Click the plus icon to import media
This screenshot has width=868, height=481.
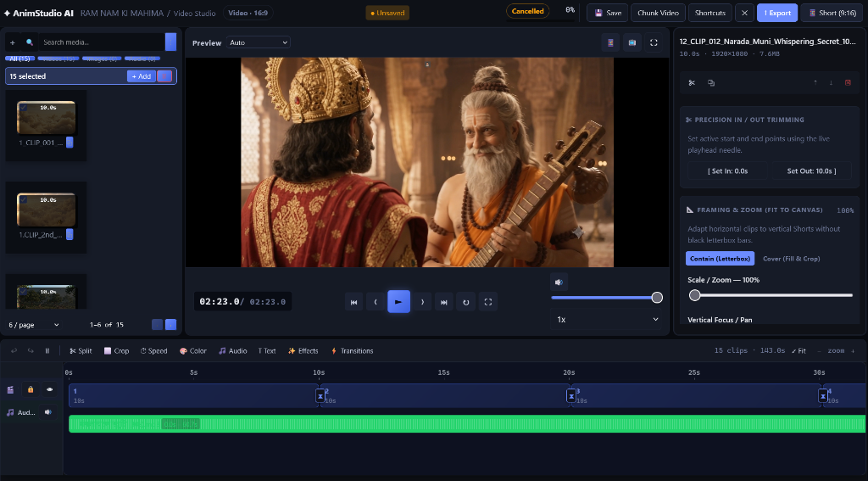12,42
